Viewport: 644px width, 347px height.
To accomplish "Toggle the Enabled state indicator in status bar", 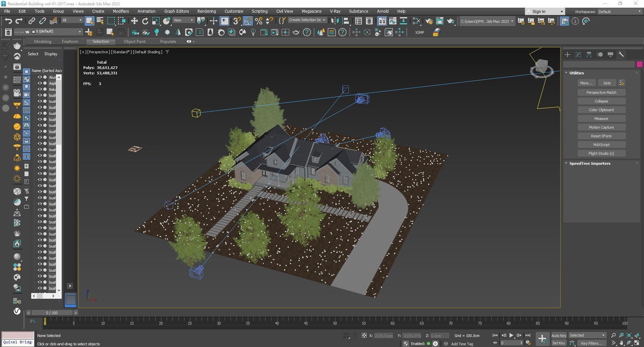I will (x=428, y=344).
